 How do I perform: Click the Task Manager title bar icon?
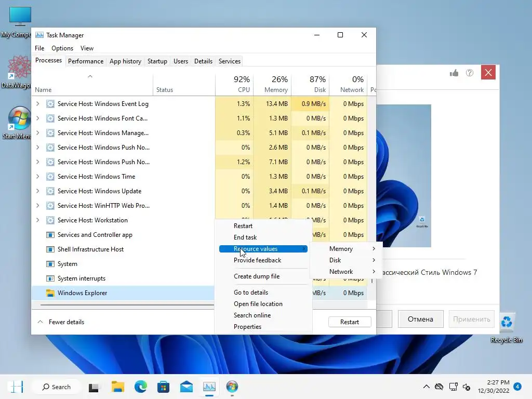39,35
